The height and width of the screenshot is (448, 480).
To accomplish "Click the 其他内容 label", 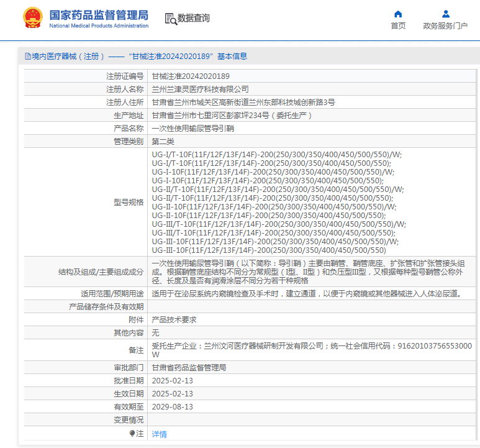I will pos(129,333).
